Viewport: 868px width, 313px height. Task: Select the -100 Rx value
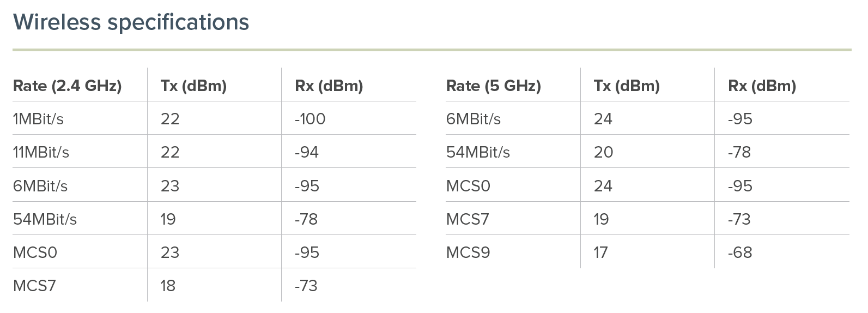click(310, 119)
